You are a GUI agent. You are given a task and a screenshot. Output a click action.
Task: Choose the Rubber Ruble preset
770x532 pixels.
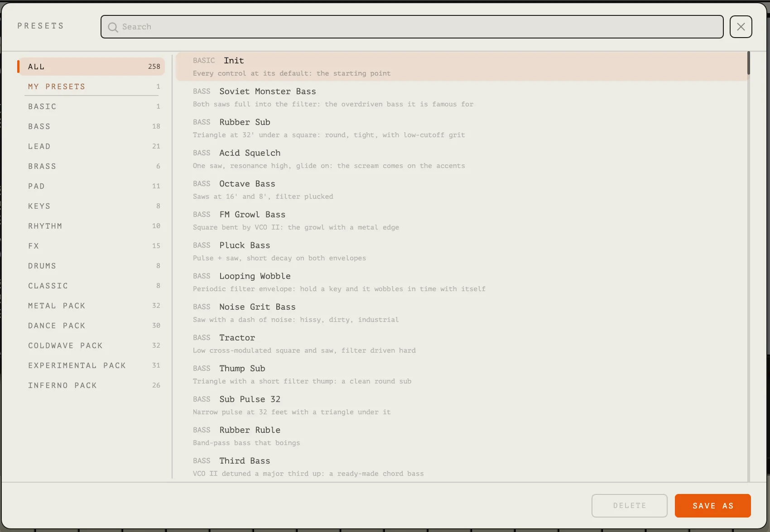461,436
